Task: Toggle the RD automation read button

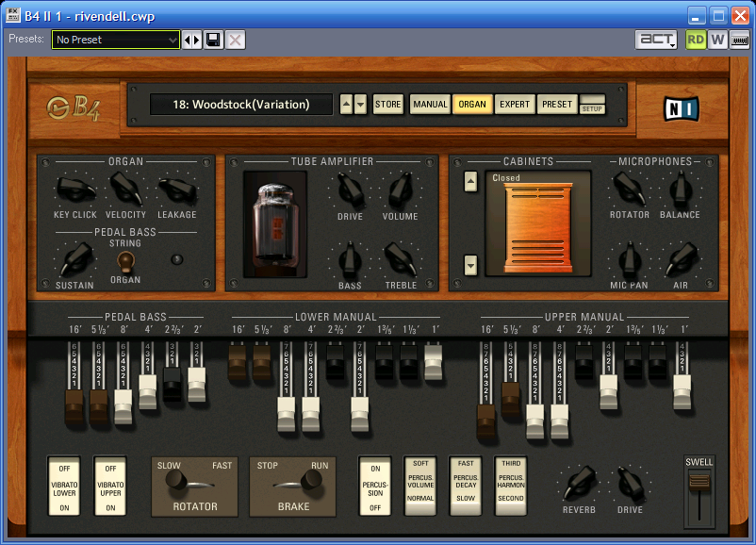Action: 696,40
